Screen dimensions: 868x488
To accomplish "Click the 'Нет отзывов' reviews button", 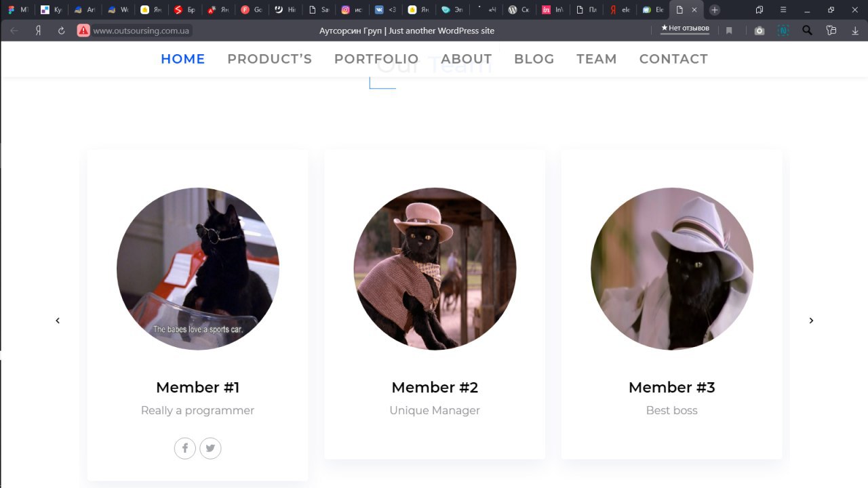I will [685, 28].
